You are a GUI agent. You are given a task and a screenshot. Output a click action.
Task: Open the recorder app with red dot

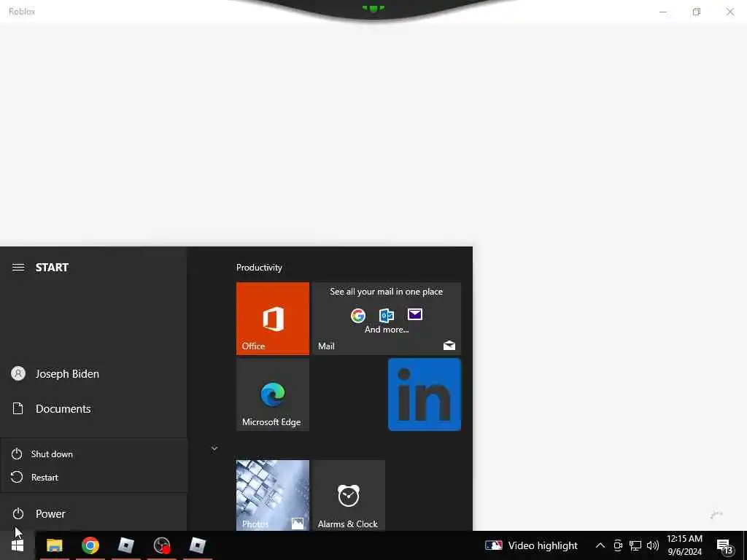click(162, 545)
